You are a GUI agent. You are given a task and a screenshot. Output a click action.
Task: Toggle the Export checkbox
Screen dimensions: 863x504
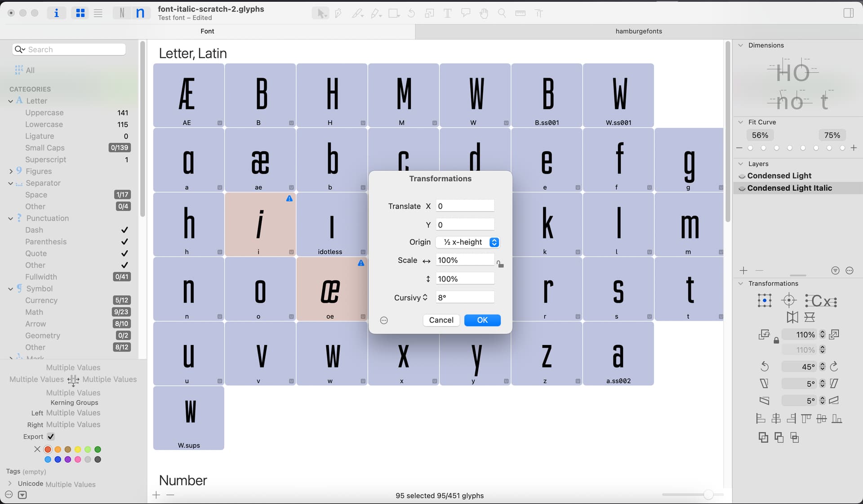[51, 437]
